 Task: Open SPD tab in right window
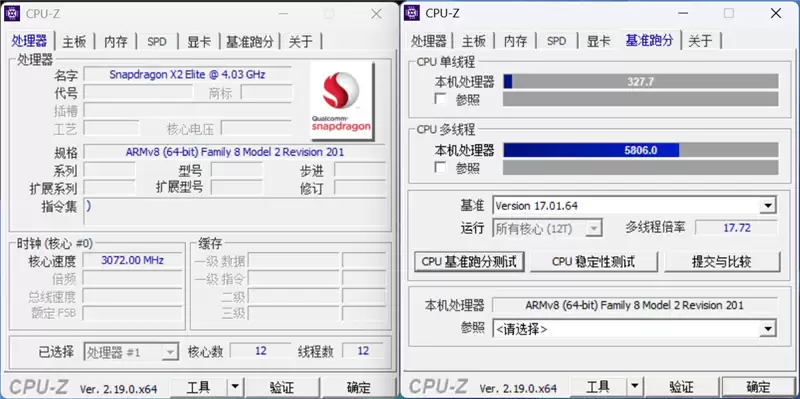[557, 41]
